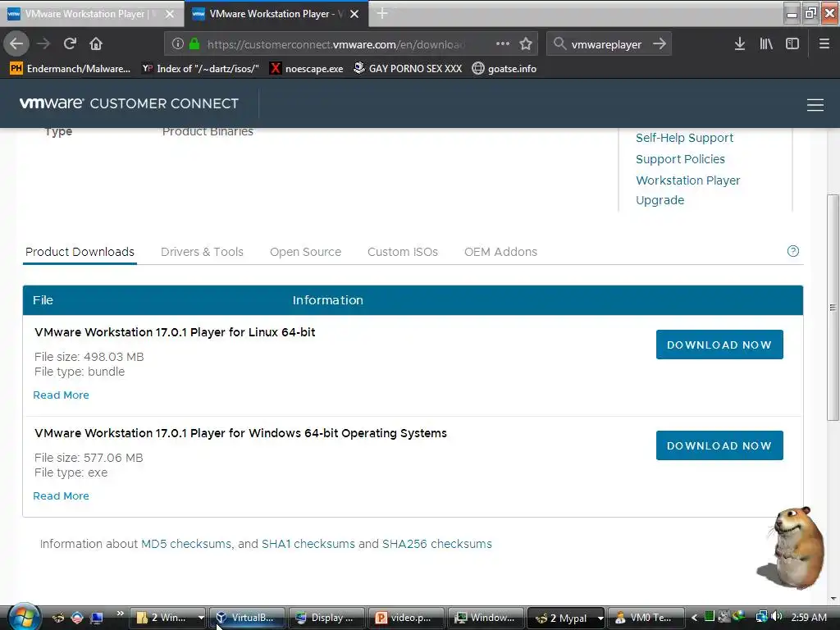
Task: Click the 'File size: 577.06 MB' text
Action: 89,458
